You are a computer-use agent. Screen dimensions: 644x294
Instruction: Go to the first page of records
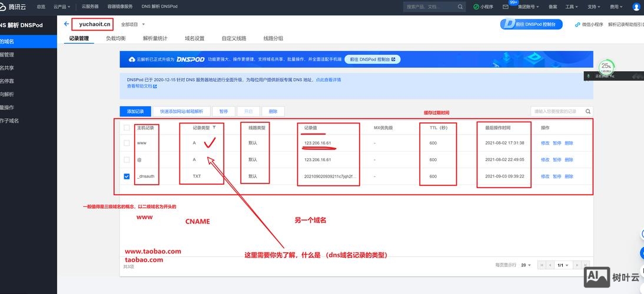[x=542, y=265]
